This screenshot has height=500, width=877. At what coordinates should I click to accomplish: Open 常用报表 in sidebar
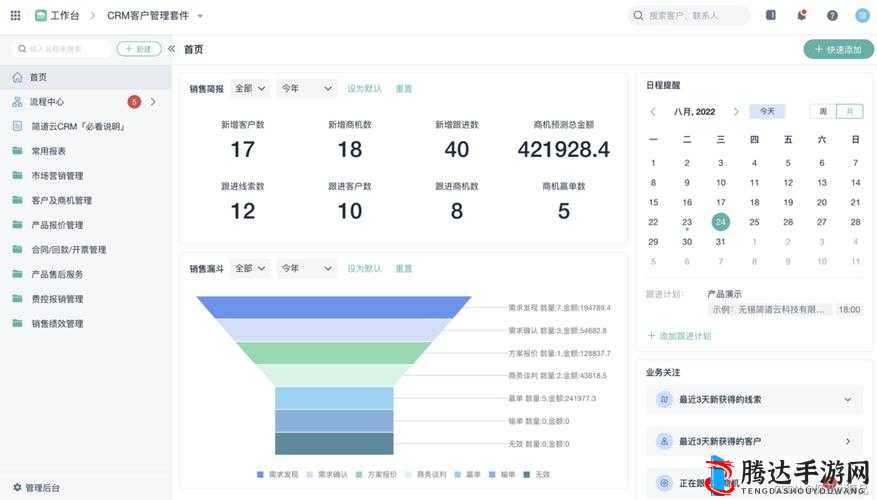(x=86, y=151)
